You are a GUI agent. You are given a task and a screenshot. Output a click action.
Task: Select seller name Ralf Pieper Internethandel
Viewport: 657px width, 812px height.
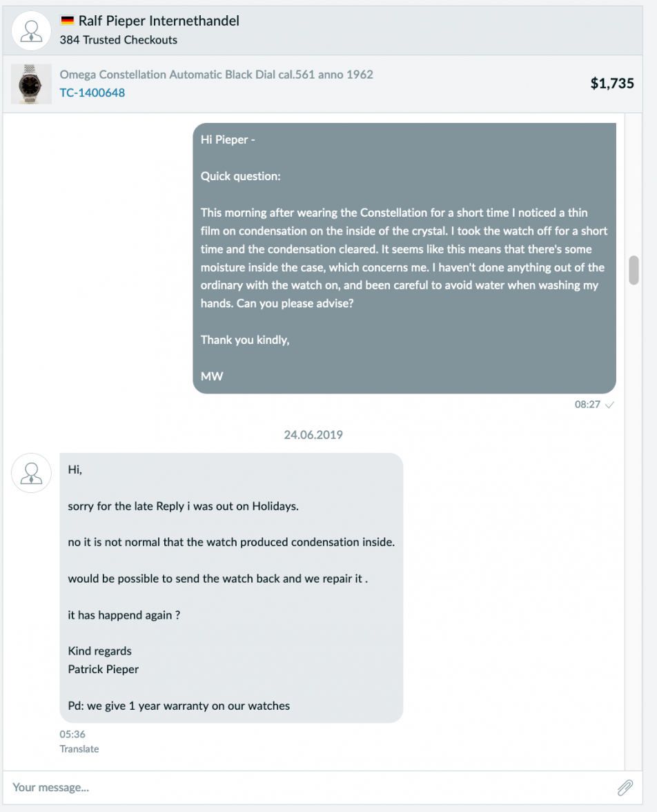click(159, 21)
